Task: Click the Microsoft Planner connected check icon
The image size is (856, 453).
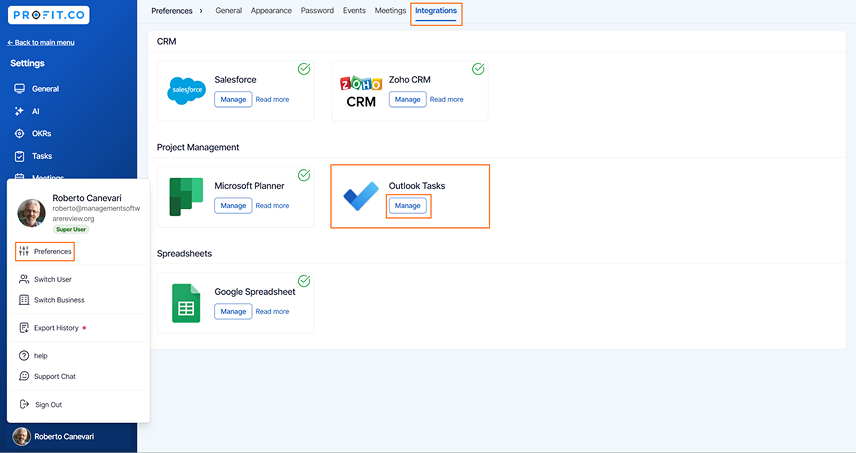Action: click(304, 175)
